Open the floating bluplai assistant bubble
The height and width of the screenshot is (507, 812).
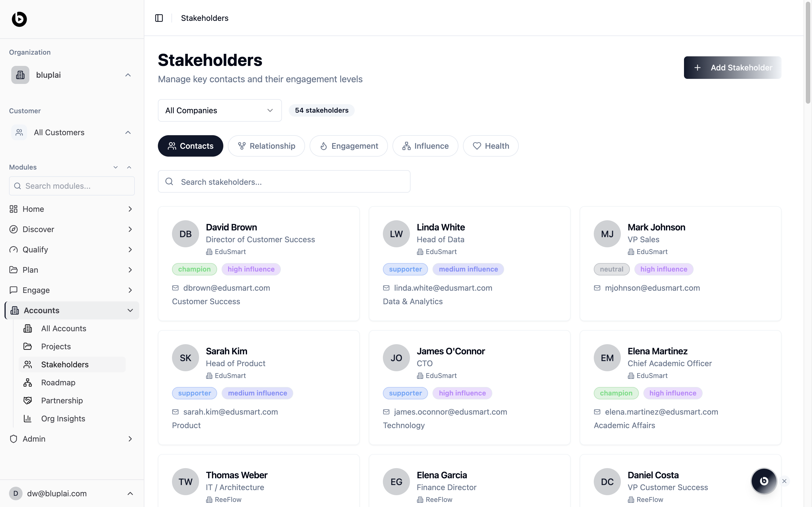[x=764, y=481]
